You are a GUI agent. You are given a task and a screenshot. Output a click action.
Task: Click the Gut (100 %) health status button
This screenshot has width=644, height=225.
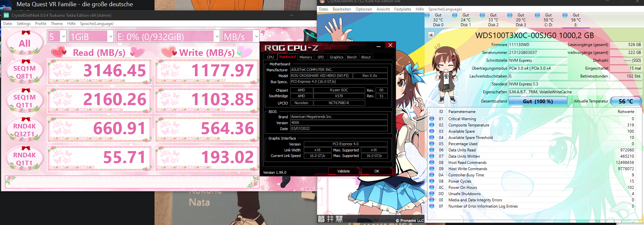click(538, 101)
